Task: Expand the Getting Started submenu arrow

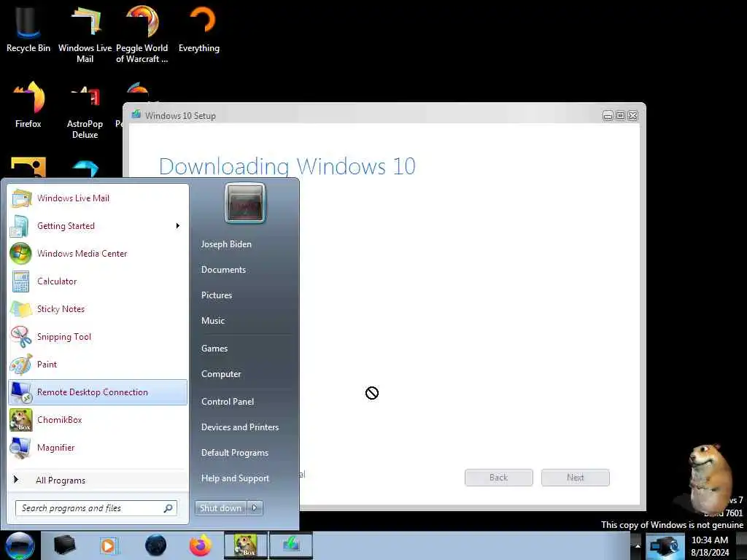Action: [178, 226]
